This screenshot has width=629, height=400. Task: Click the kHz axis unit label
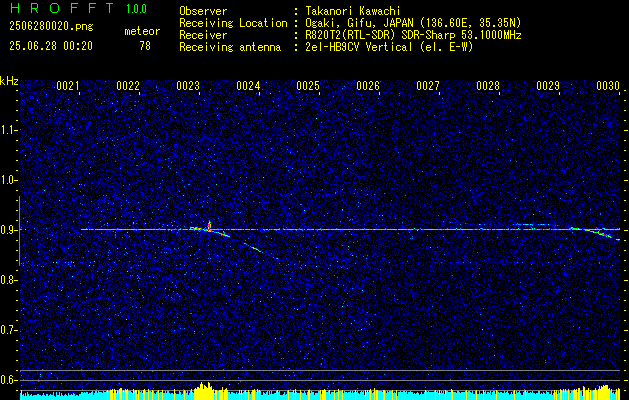pyautogui.click(x=9, y=82)
